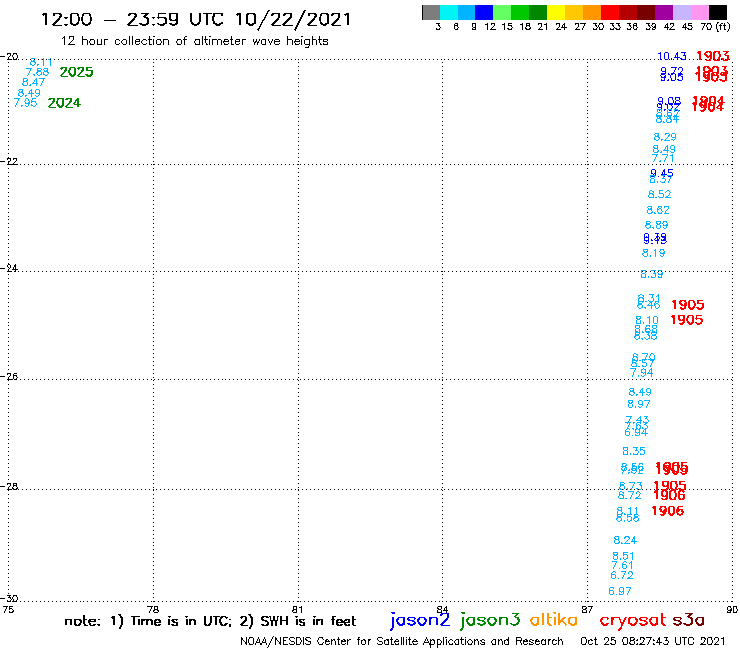Click the jason3 satellite legend label
This screenshot has width=740, height=650.
(x=490, y=620)
